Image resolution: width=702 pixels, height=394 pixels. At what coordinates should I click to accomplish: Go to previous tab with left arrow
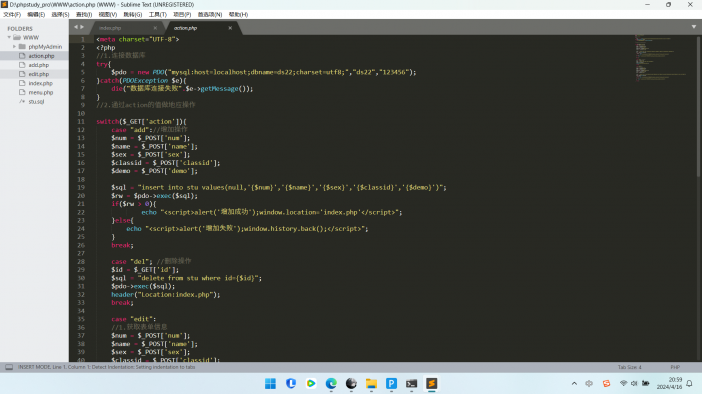(x=76, y=27)
